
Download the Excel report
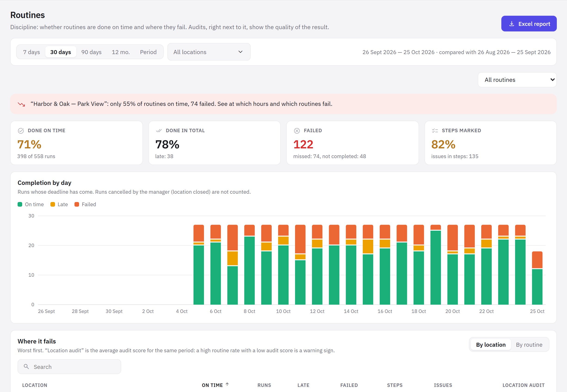coord(529,24)
